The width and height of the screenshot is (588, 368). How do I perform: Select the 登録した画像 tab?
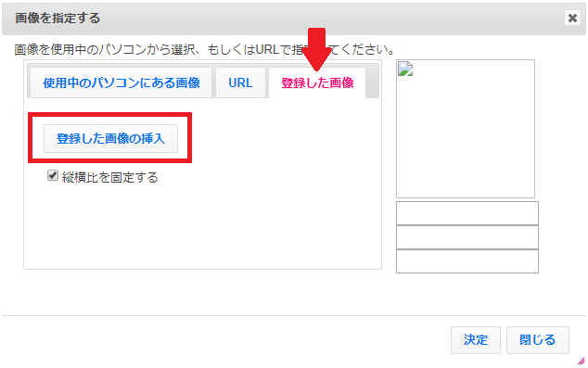coord(317,82)
